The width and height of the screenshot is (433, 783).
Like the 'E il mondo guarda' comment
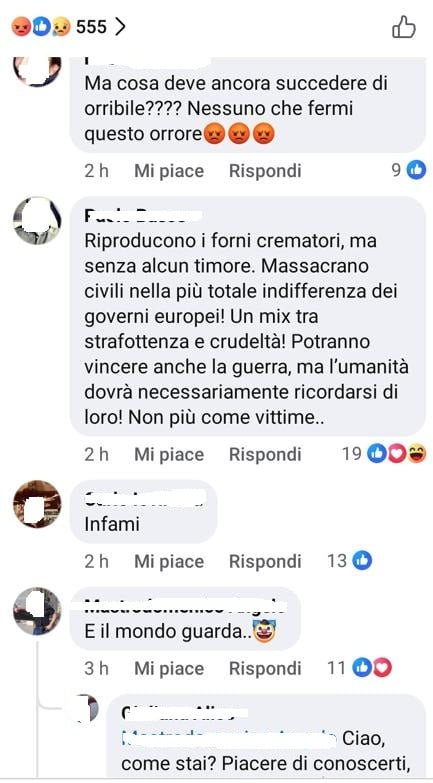pyautogui.click(x=169, y=669)
